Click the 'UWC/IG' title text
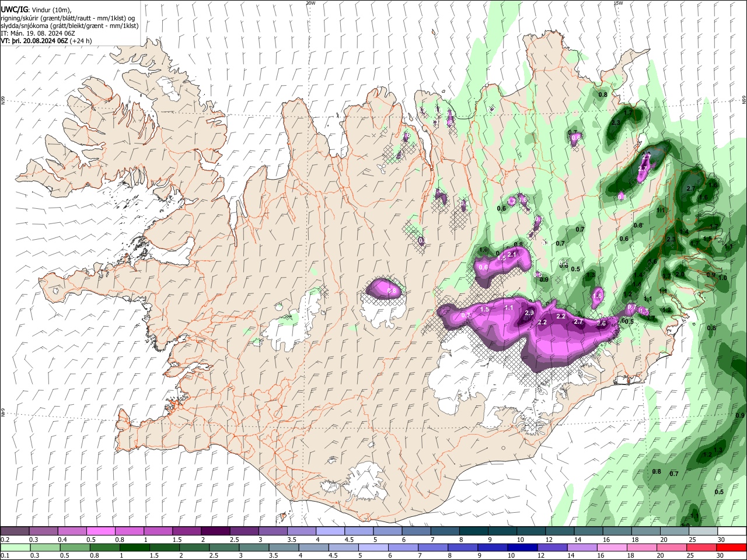 coord(14,9)
